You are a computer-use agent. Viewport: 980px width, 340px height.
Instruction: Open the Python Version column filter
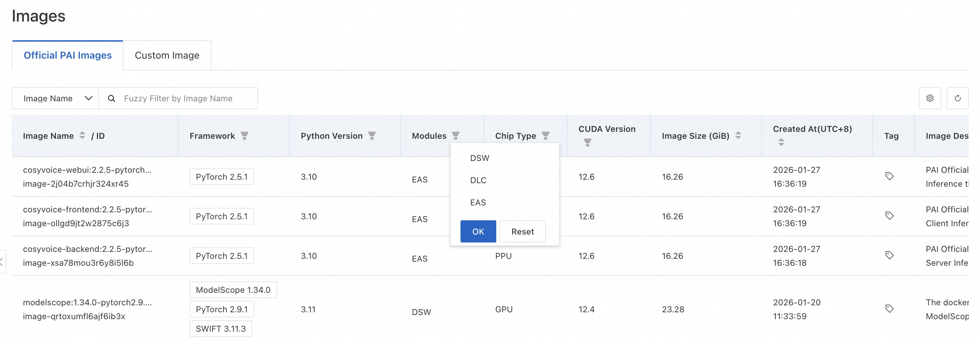(x=372, y=136)
